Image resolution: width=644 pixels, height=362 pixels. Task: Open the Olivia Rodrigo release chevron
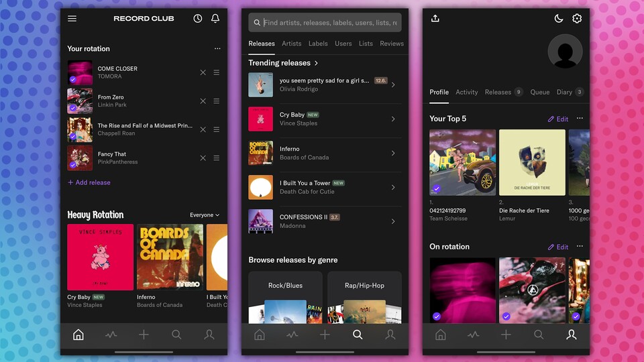coord(393,85)
